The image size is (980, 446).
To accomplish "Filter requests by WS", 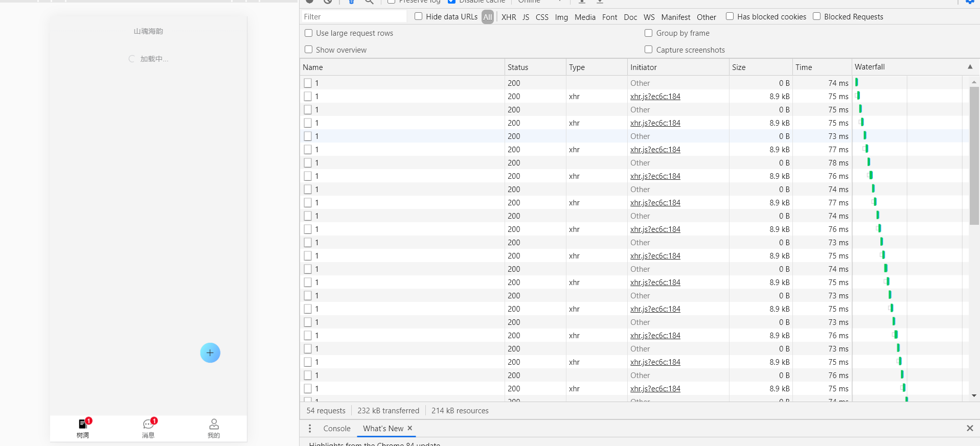I will click(x=649, y=17).
